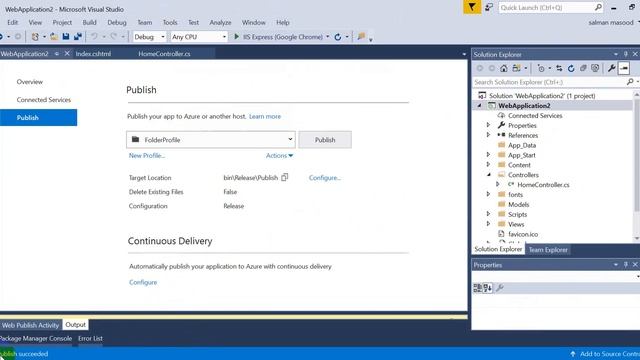The height and width of the screenshot is (360, 640).
Task: Open the Debug configuration dropdown
Action: [x=163, y=37]
